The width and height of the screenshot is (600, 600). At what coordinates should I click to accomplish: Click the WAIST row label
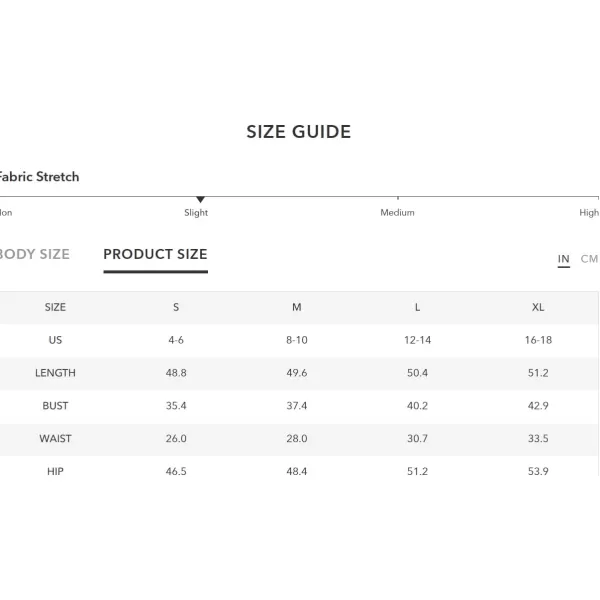click(x=55, y=439)
